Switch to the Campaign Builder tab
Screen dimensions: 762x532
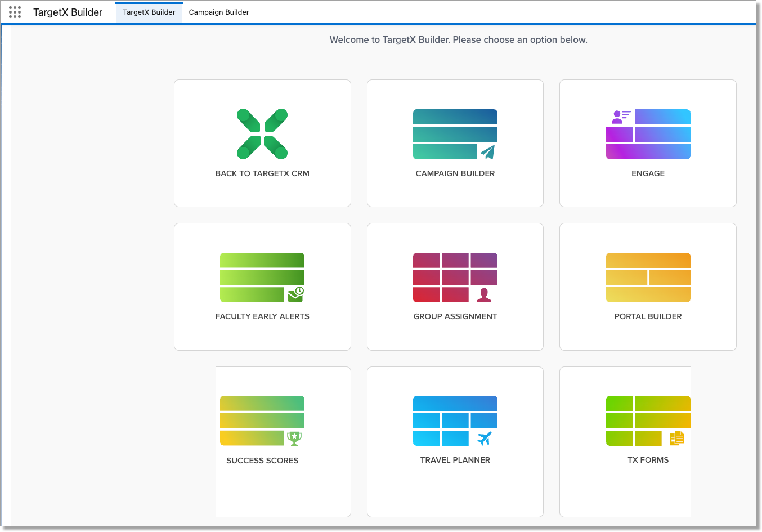[219, 12]
